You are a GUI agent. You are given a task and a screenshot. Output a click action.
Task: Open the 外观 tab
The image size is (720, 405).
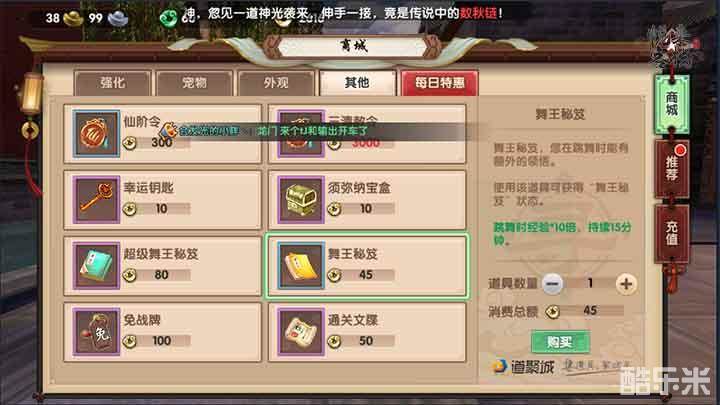276,83
